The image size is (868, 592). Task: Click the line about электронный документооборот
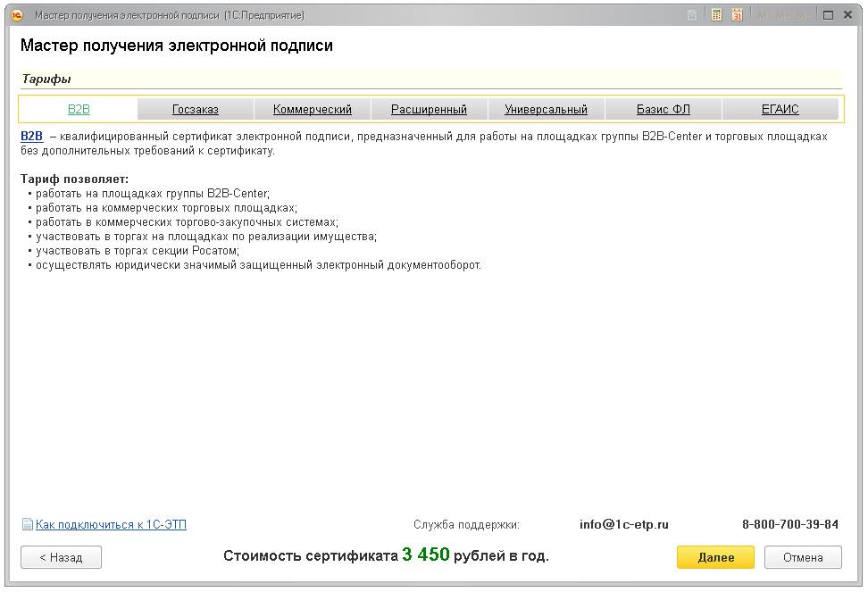(258, 265)
